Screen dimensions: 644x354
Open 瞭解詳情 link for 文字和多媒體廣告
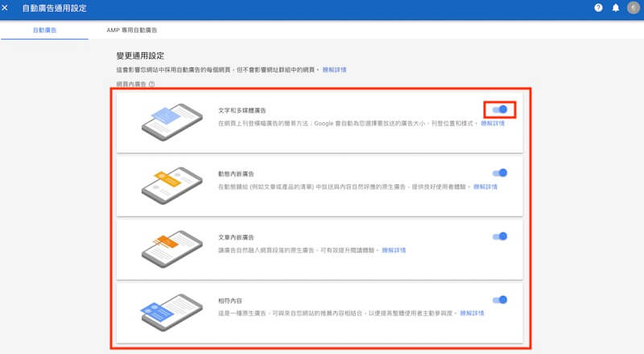(493, 124)
